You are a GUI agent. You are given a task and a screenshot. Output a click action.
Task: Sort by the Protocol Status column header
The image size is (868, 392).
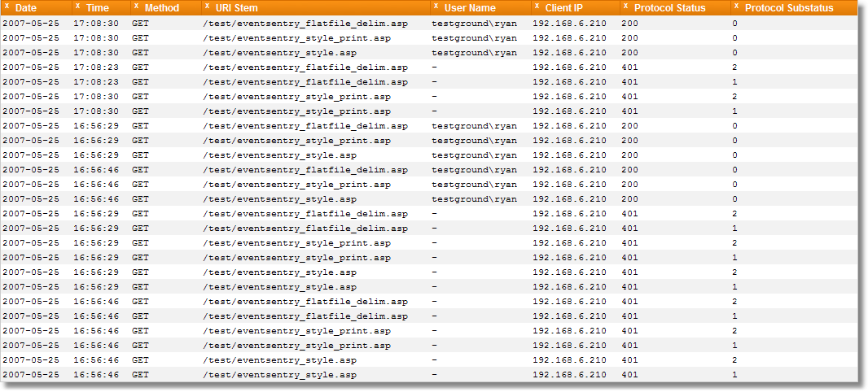[670, 8]
